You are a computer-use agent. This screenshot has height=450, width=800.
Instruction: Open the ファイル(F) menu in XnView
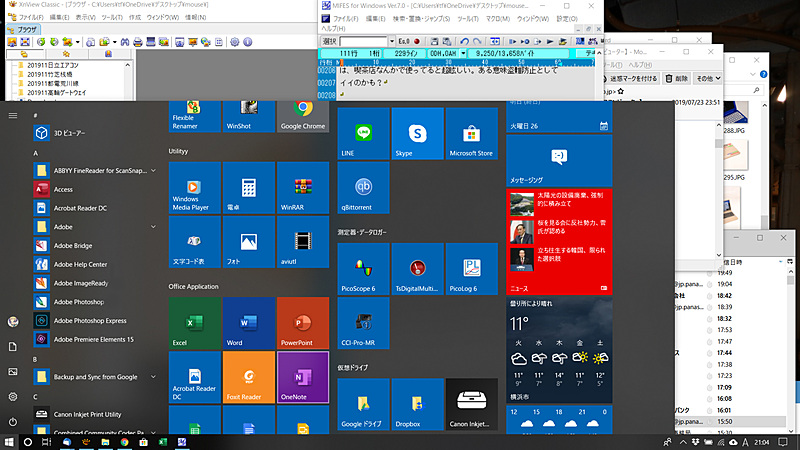[x=31, y=17]
